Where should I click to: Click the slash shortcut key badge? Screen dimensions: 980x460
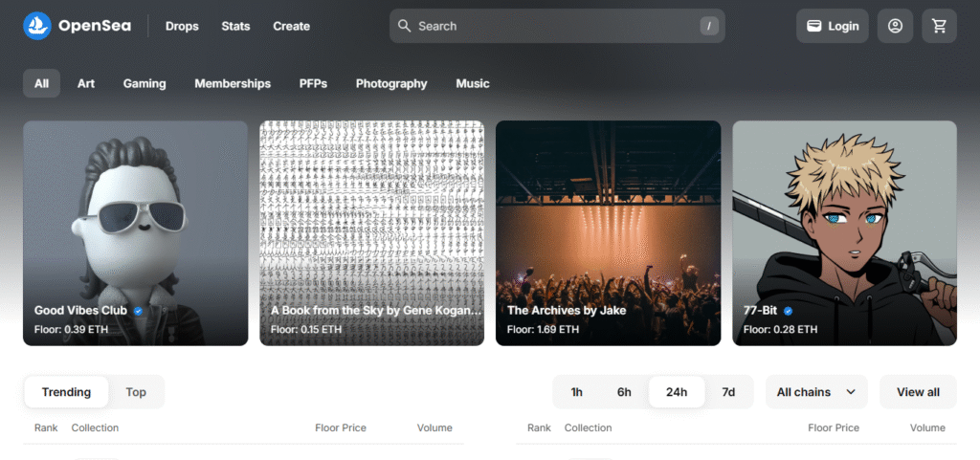point(709,26)
